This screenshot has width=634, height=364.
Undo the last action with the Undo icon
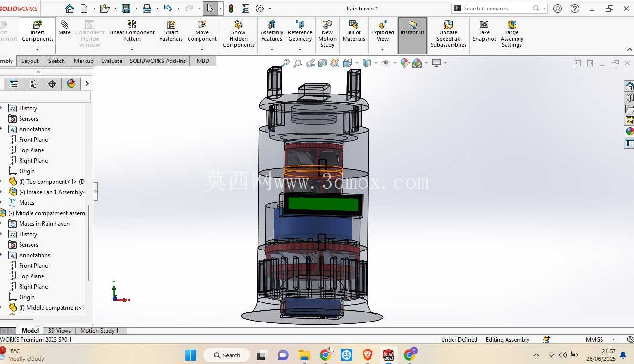[x=168, y=9]
